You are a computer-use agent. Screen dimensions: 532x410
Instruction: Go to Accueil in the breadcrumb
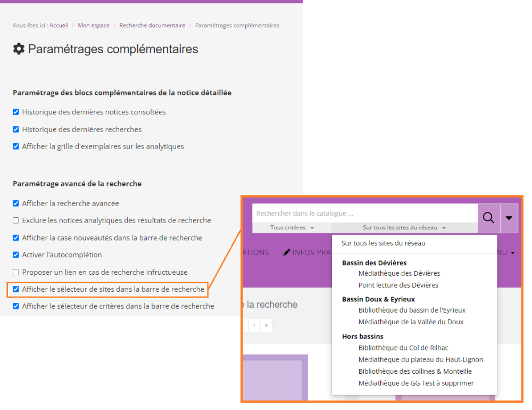pos(59,26)
